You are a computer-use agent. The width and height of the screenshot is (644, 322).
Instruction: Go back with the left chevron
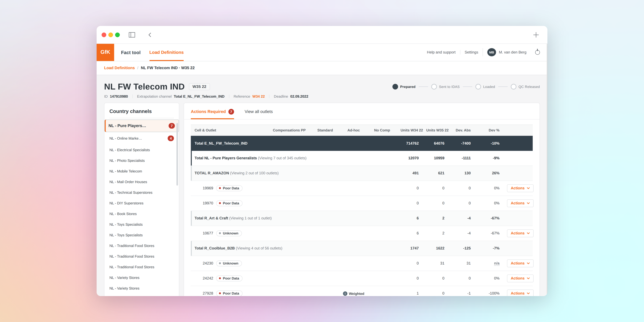[150, 35]
